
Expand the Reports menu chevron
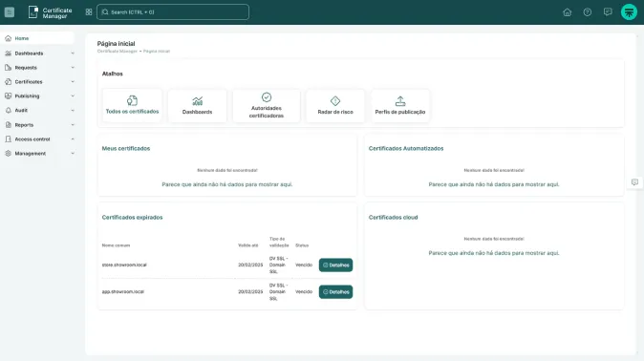pyautogui.click(x=73, y=125)
